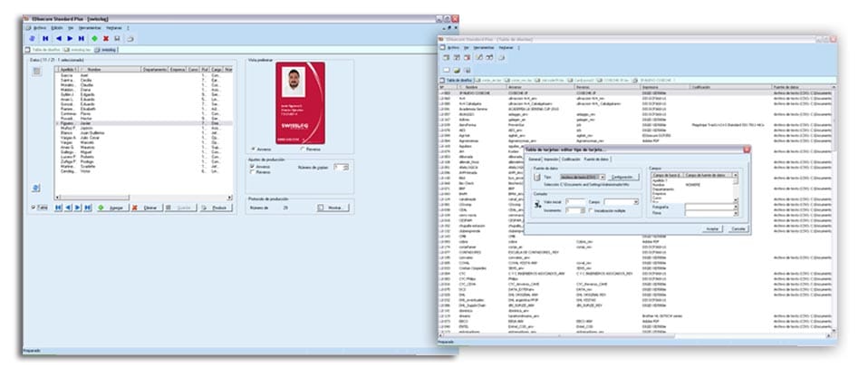Adjust the Incremento stepper
The image size is (868, 378).
click(583, 211)
